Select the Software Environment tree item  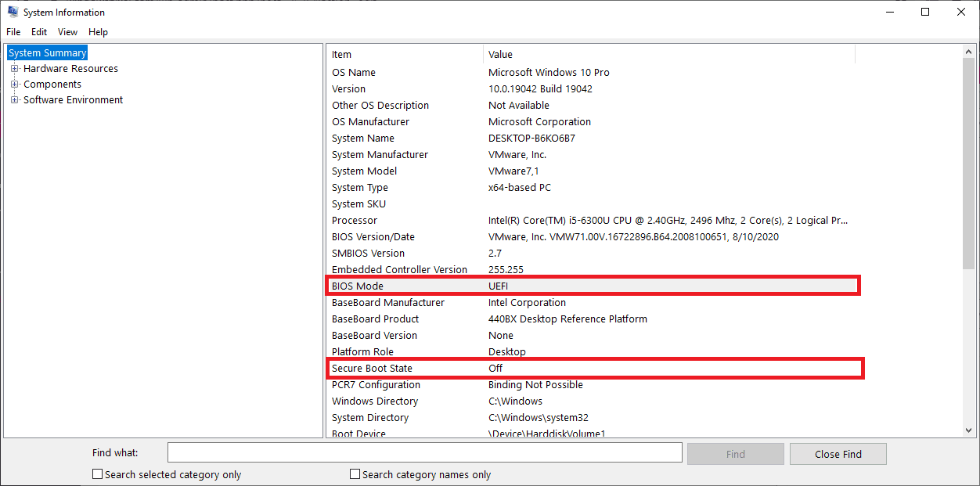coord(73,100)
